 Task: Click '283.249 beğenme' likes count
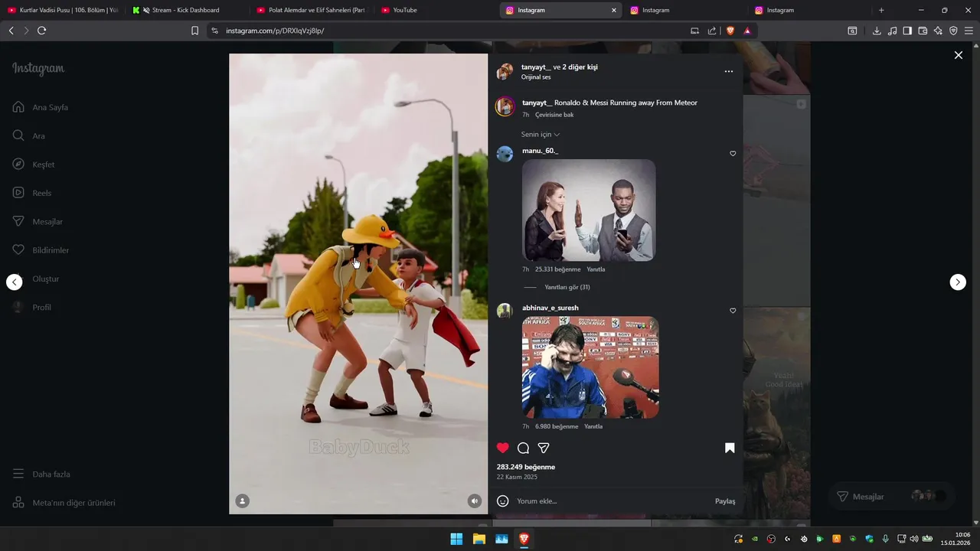tap(526, 467)
